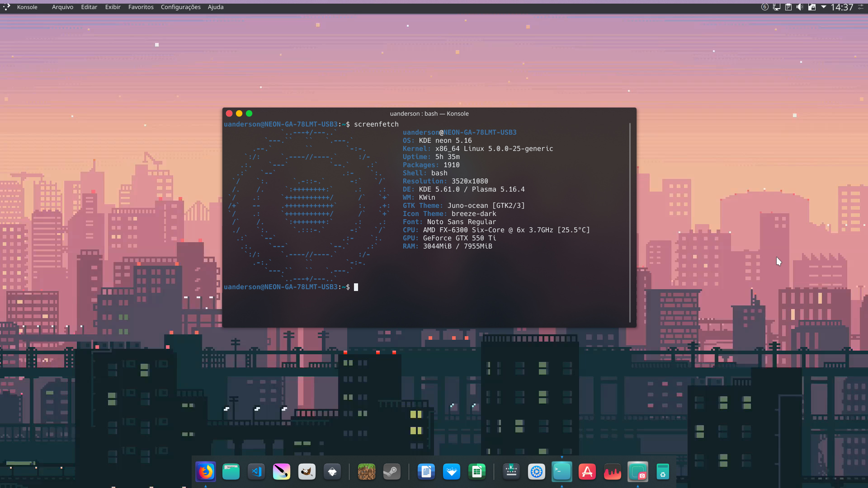
Task: Click the Konsole vertical scrollbar
Action: pyautogui.click(x=630, y=221)
